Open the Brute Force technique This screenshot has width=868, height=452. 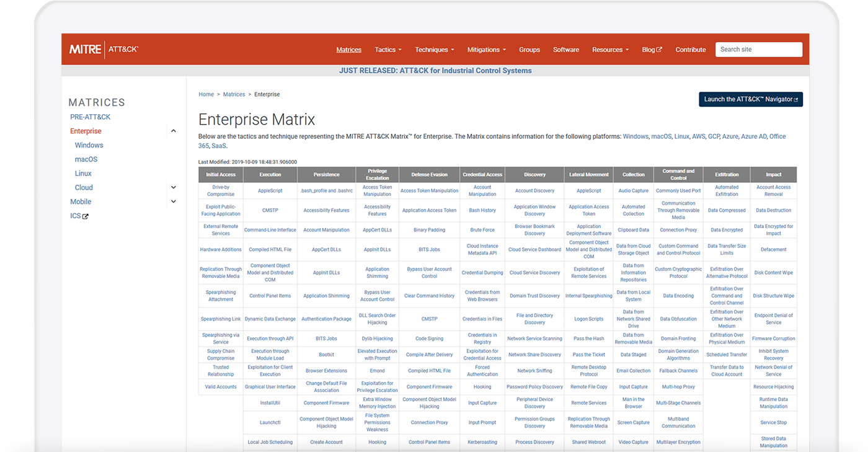click(482, 230)
